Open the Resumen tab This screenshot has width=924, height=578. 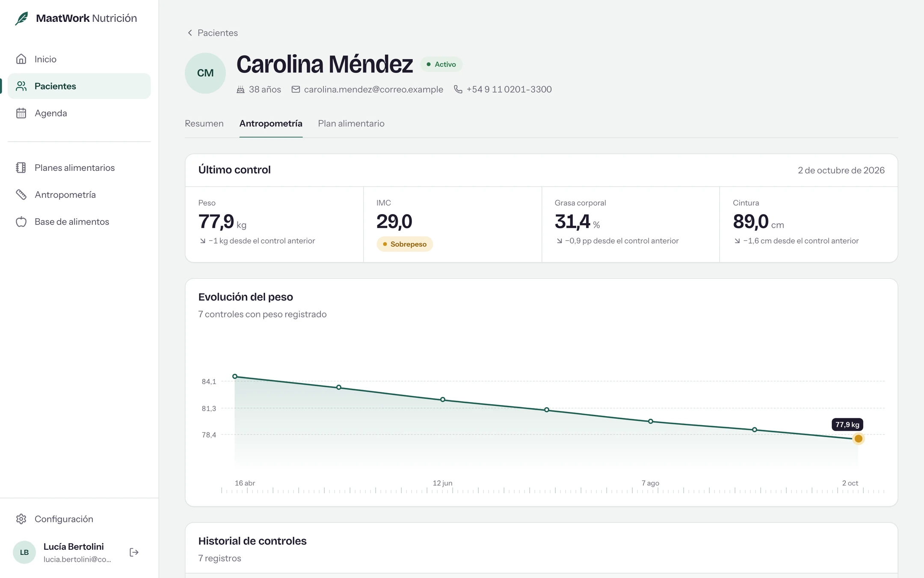coord(204,123)
